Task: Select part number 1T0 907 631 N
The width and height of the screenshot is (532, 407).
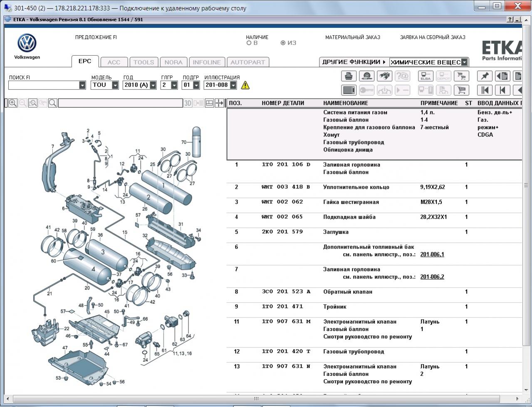Action: 286,367
